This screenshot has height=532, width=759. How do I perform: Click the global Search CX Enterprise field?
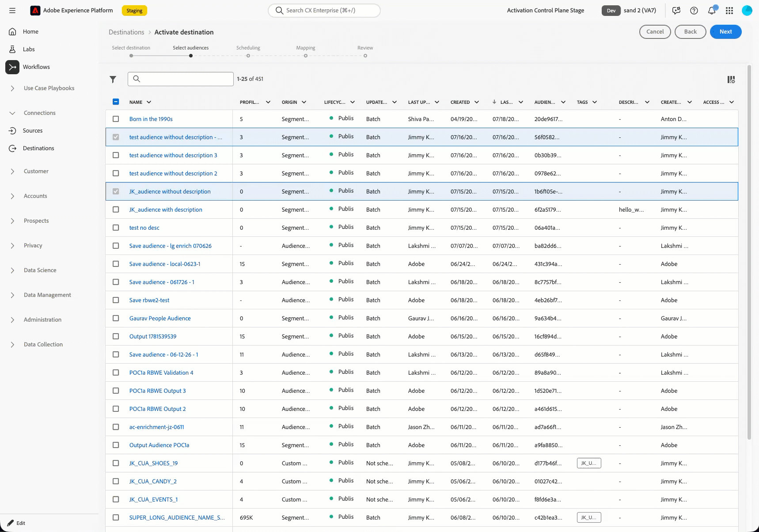(324, 11)
